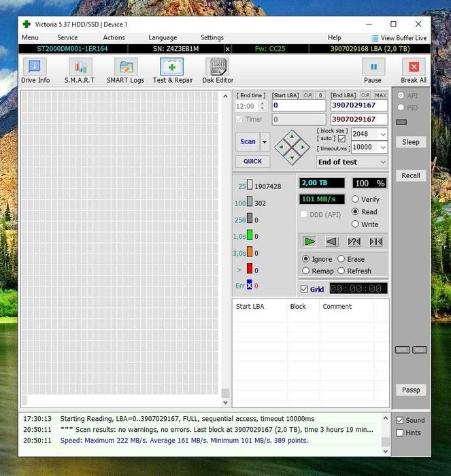The width and height of the screenshot is (451, 476).
Task: Toggle the Sound checkbox
Action: tap(400, 420)
